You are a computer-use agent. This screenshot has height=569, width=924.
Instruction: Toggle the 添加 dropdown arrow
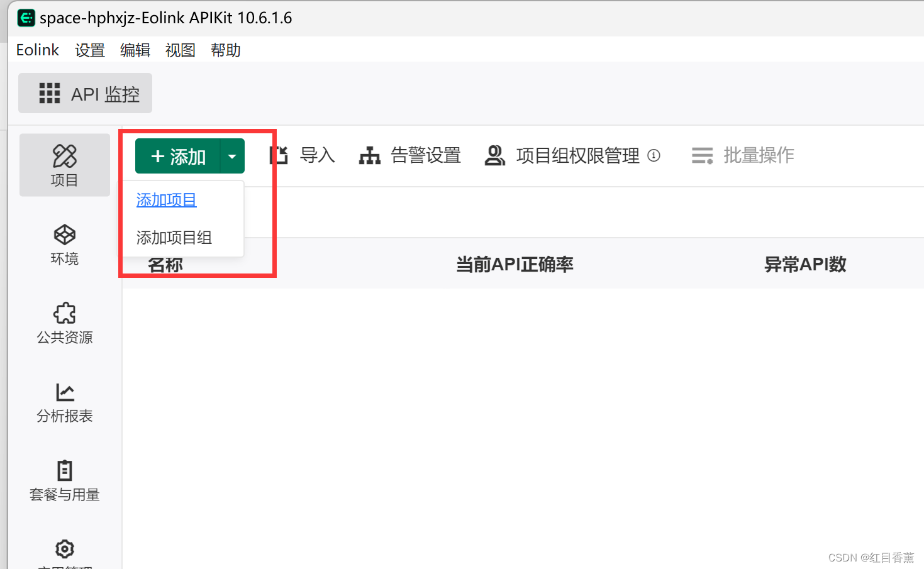click(232, 156)
